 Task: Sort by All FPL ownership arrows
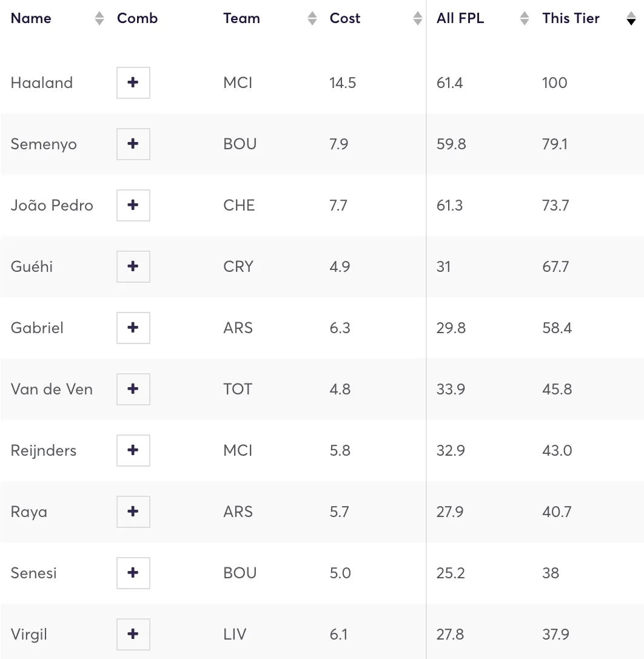(525, 19)
